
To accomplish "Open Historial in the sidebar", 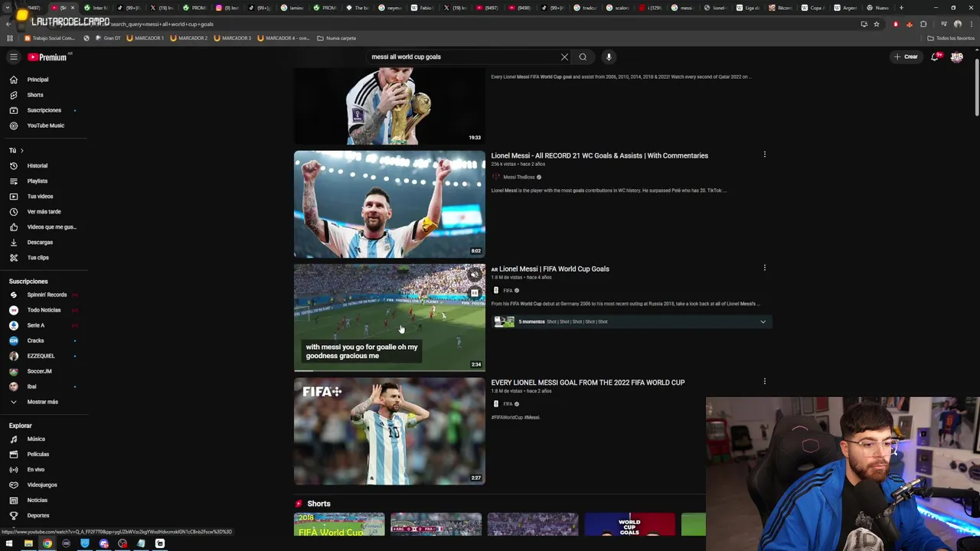I will [37, 166].
